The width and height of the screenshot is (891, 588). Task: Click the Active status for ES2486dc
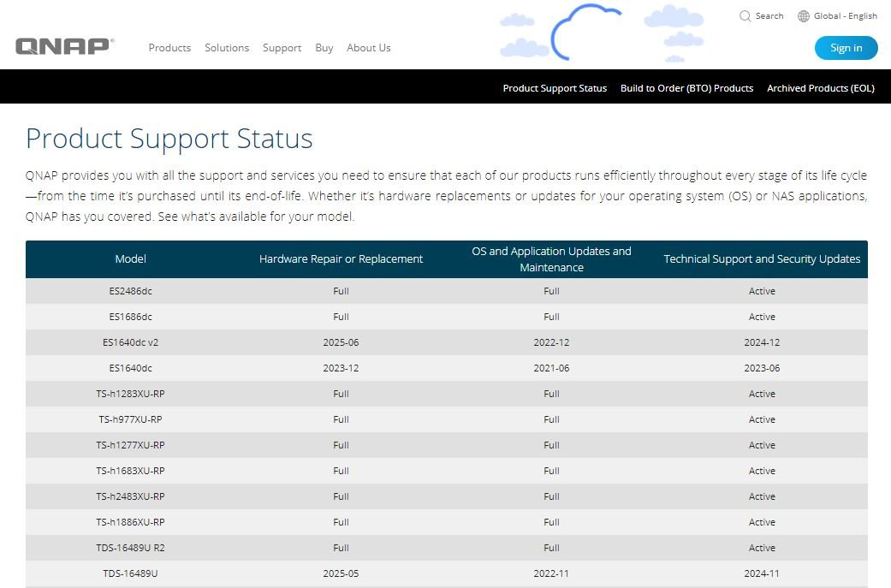point(762,291)
